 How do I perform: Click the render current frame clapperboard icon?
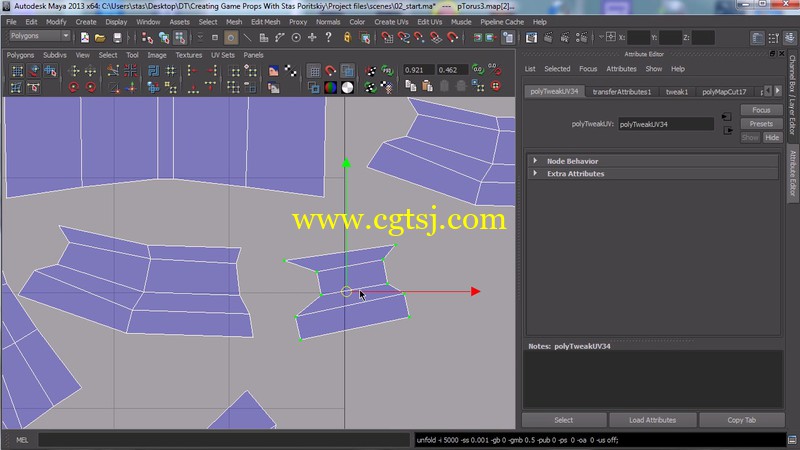548,37
